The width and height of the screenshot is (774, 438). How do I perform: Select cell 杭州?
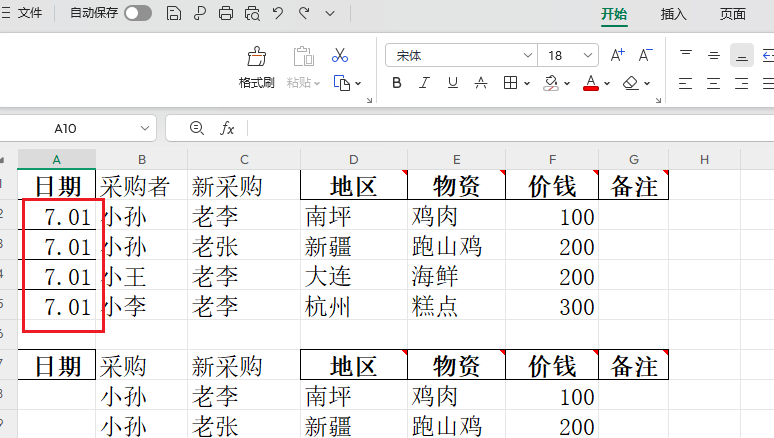point(353,307)
